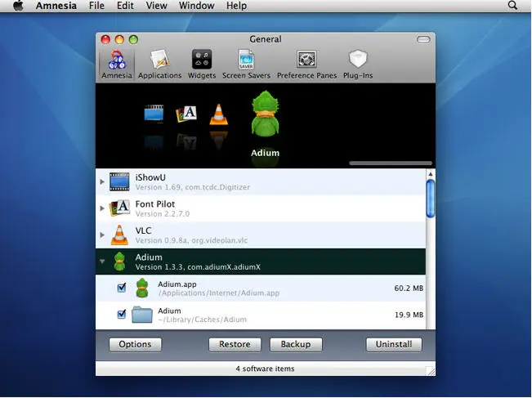Click the Backup button

[x=296, y=344]
